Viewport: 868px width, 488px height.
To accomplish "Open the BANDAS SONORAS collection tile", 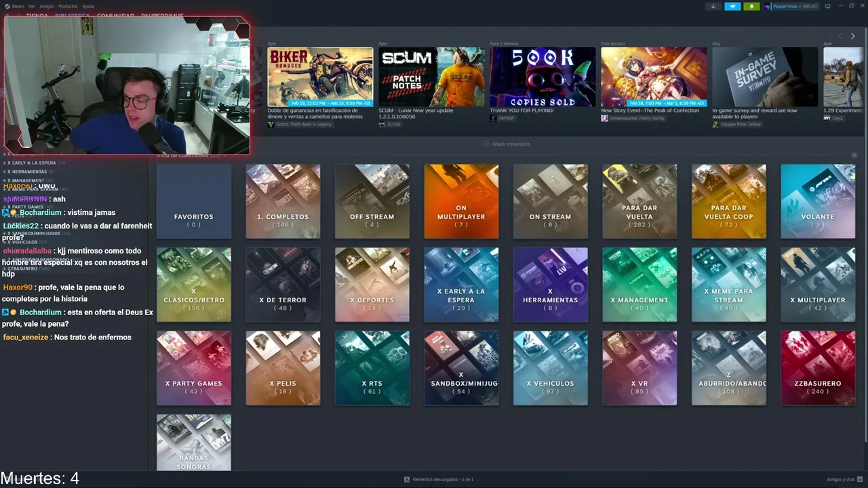I will tap(194, 443).
